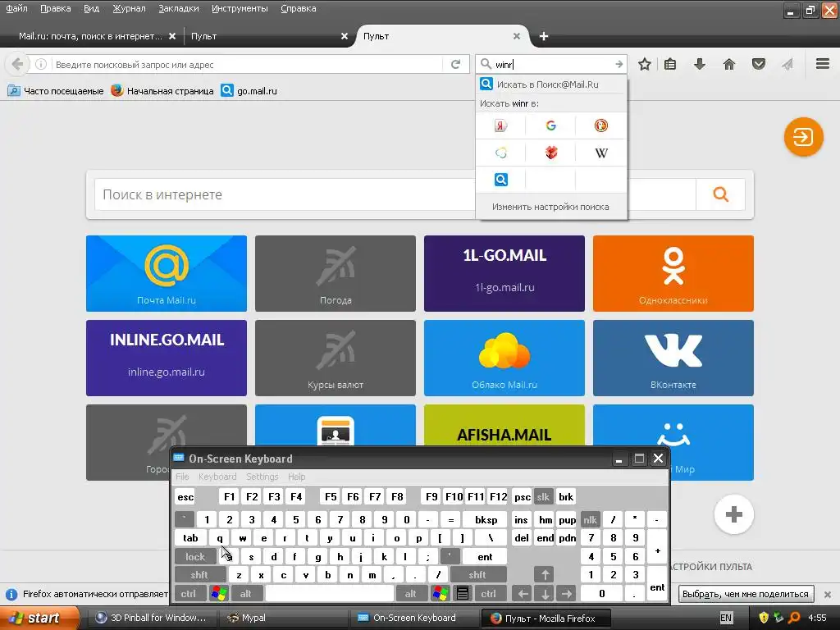
Task: Search winr with Mail.Ru search icon in grid
Action: 501,180
